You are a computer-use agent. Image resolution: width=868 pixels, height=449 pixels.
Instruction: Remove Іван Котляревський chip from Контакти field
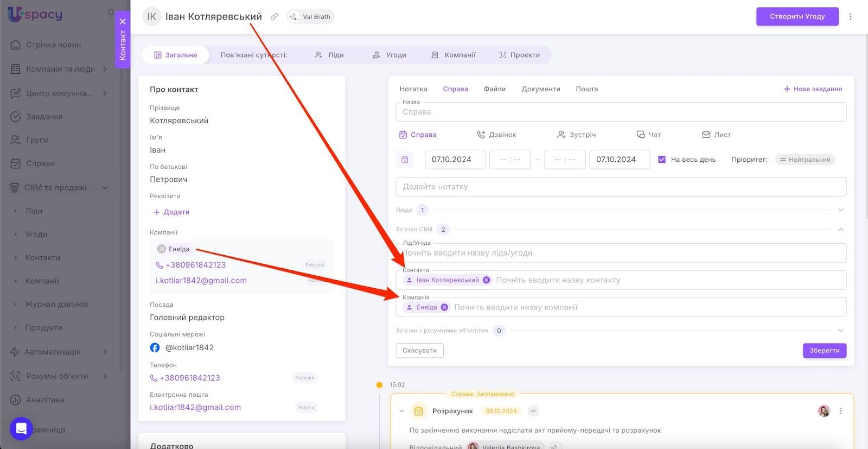point(487,280)
